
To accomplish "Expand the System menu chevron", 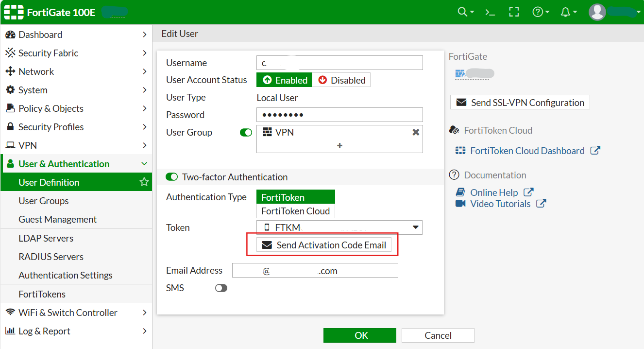I will pos(145,90).
